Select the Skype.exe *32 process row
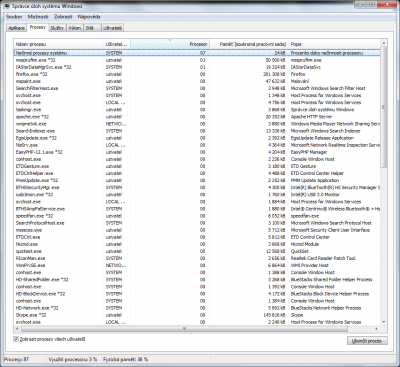 [x=197, y=315]
